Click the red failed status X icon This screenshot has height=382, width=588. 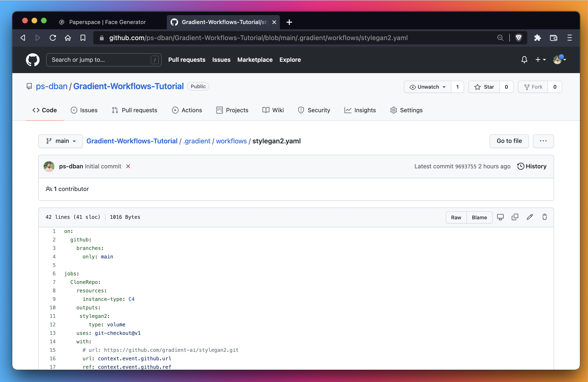[x=128, y=166]
